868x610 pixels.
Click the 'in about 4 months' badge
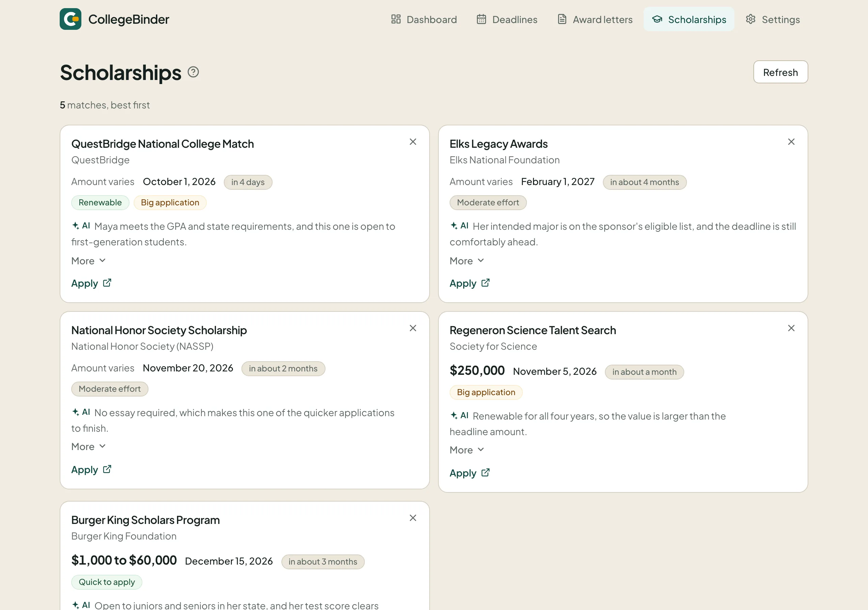point(645,182)
